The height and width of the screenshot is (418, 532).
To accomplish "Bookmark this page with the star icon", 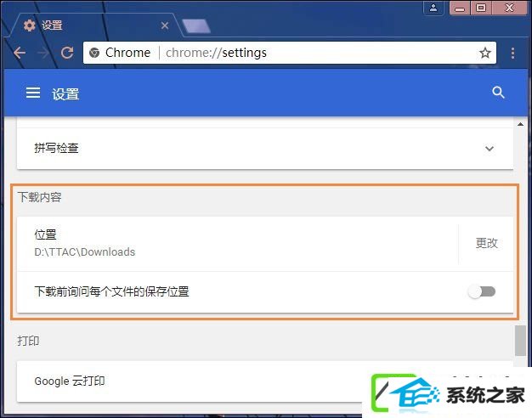I will tap(485, 53).
